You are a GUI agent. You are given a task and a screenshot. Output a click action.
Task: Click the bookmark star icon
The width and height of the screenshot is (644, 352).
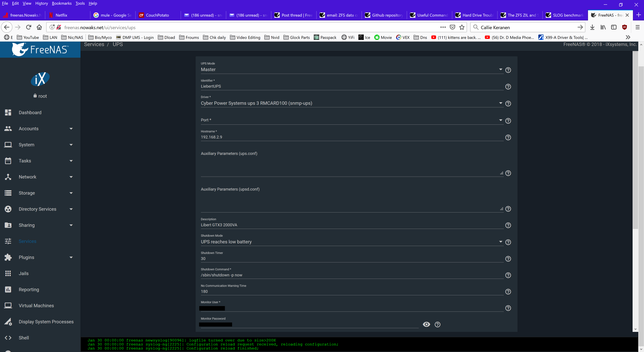tap(462, 27)
